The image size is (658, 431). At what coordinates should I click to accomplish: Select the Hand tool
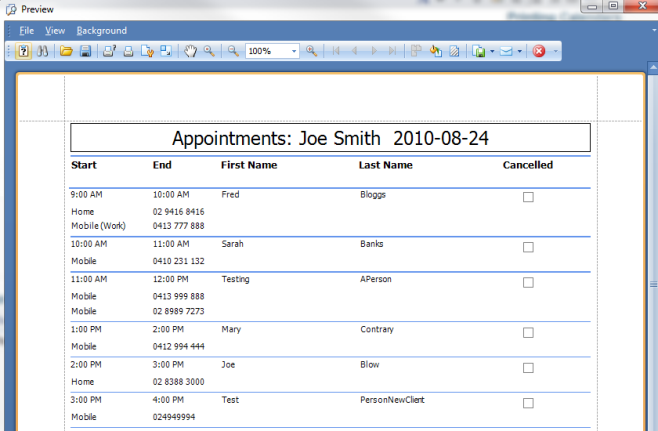point(190,51)
